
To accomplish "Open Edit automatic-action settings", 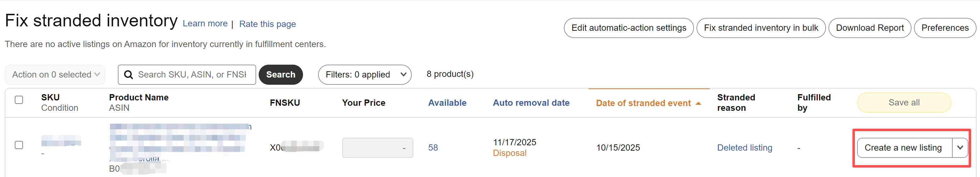I will click(629, 28).
